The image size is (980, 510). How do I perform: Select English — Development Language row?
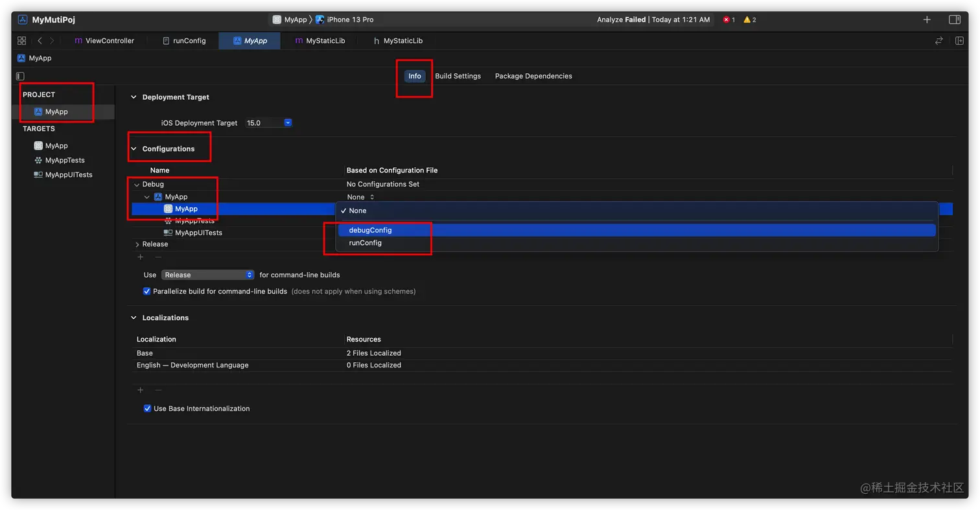coord(542,365)
